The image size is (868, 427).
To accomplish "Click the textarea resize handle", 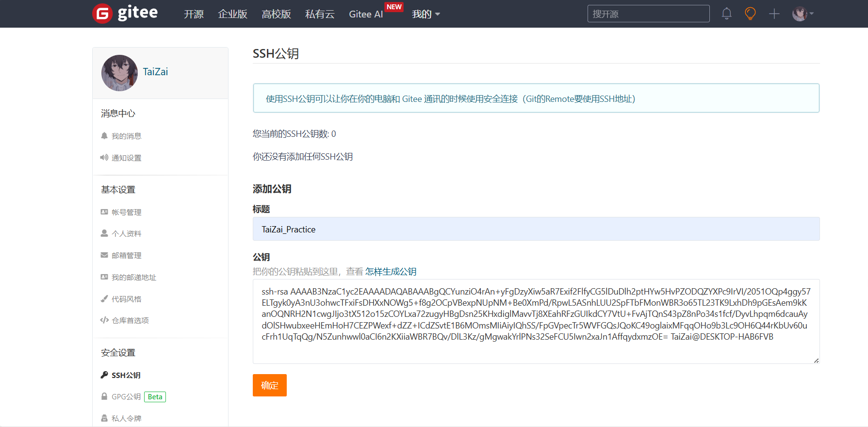I will pyautogui.click(x=817, y=361).
